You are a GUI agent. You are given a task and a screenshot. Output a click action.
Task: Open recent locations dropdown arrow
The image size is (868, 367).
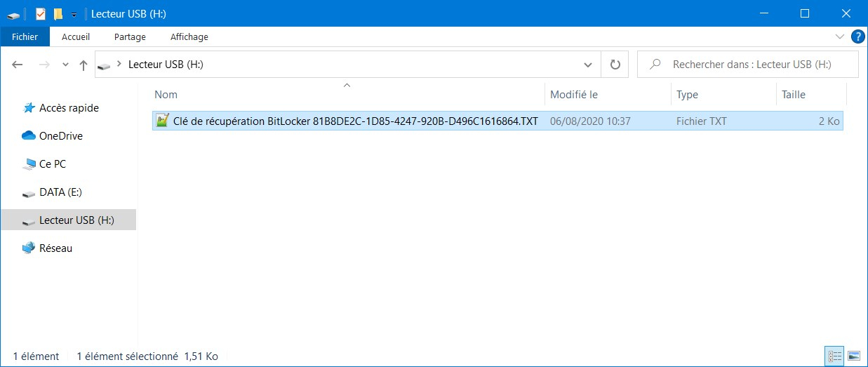point(65,65)
